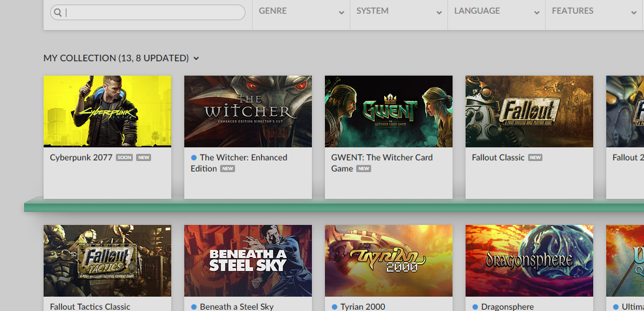Expand the MY COLLECTION view dropdown
644x311 pixels.
pyautogui.click(x=196, y=59)
